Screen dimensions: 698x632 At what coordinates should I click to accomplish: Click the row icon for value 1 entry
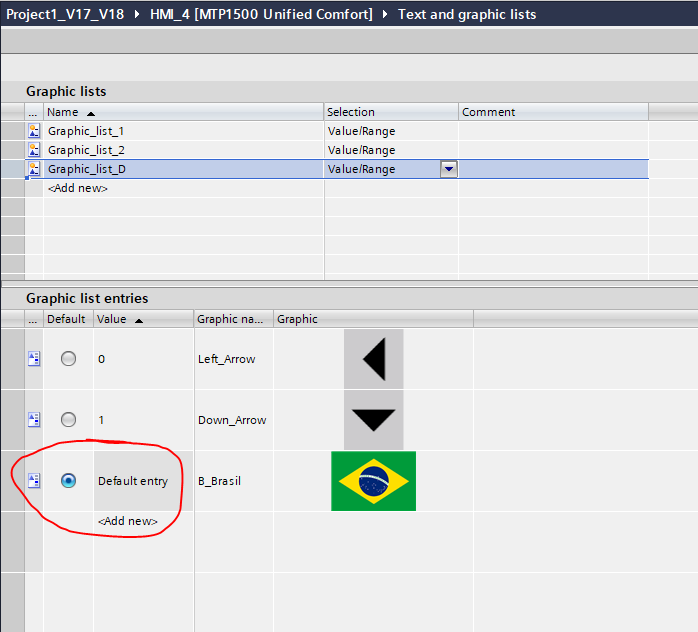point(34,420)
